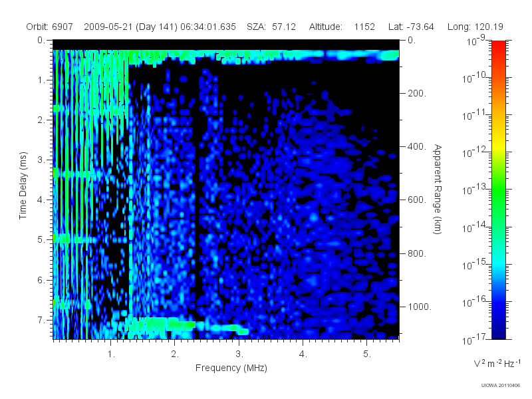Click the '7.' tick on time delay axis

tap(41, 320)
